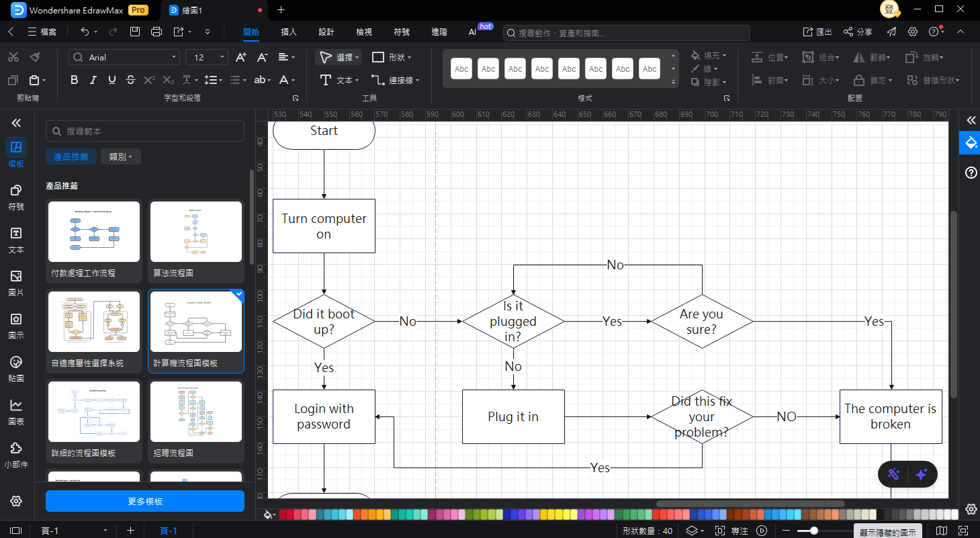Click the sparkle AI assistant floating icon
Viewport: 980px width, 538px height.
(x=921, y=474)
